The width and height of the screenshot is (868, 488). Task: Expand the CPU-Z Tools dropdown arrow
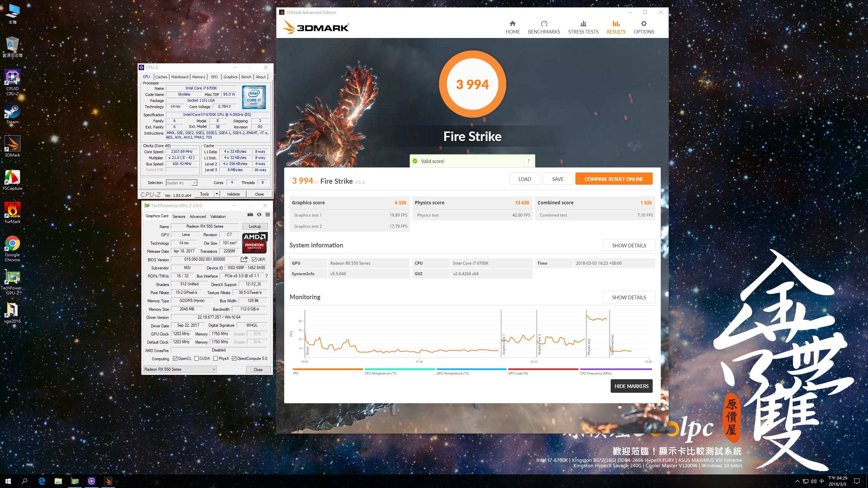[217, 194]
